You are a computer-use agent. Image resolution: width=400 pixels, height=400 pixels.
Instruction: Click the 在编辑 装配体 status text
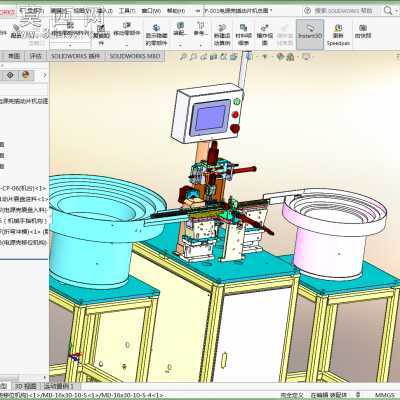pos(329,395)
